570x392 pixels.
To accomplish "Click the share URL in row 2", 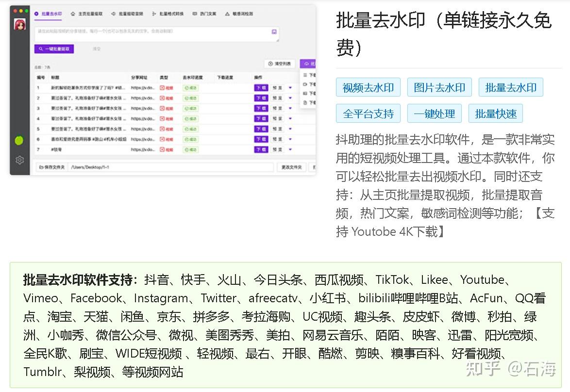I will (x=143, y=98).
